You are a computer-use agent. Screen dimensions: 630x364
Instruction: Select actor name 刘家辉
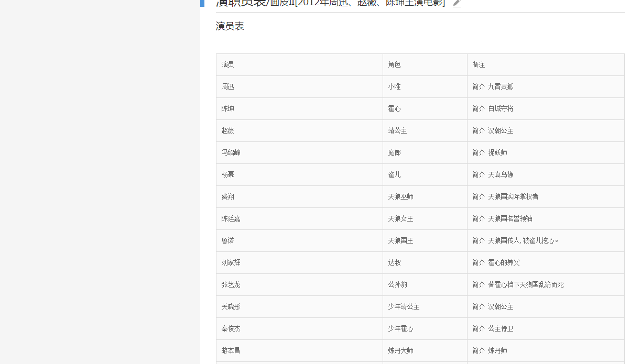click(231, 262)
